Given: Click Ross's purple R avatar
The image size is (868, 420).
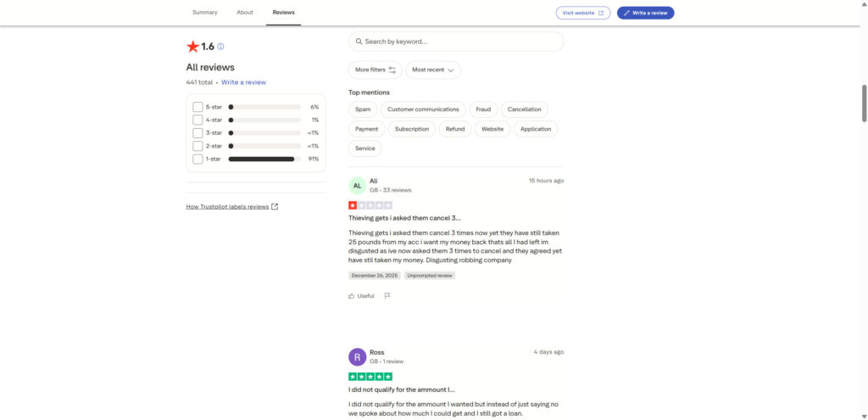Looking at the screenshot, I should (357, 356).
